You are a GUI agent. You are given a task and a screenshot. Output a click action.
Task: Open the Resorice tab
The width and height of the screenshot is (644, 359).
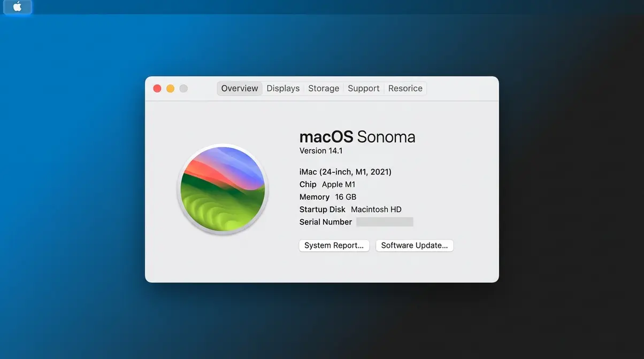405,88
